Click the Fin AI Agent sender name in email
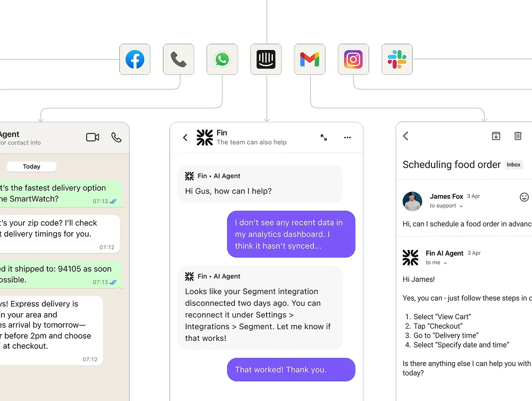This screenshot has height=401, width=532. click(x=444, y=253)
